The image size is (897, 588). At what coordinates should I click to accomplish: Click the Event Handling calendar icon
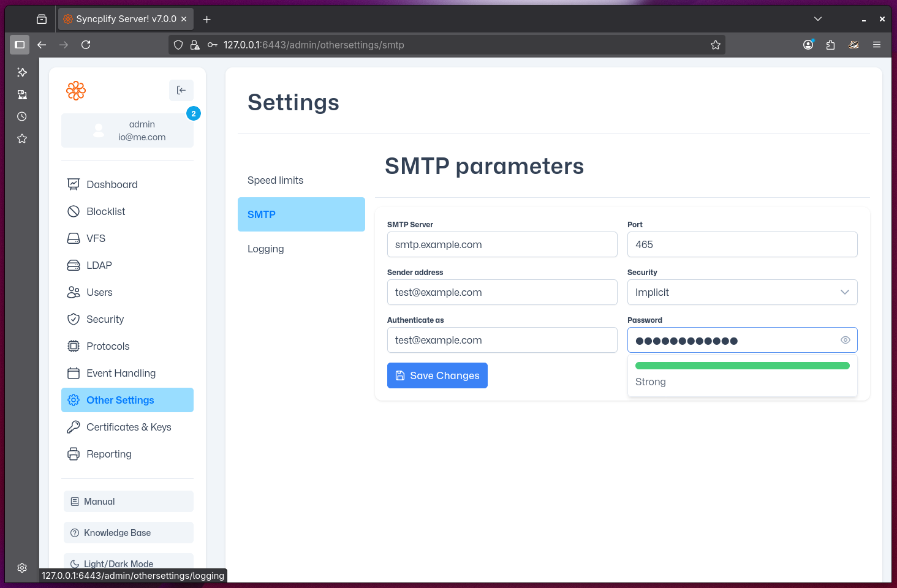74,373
